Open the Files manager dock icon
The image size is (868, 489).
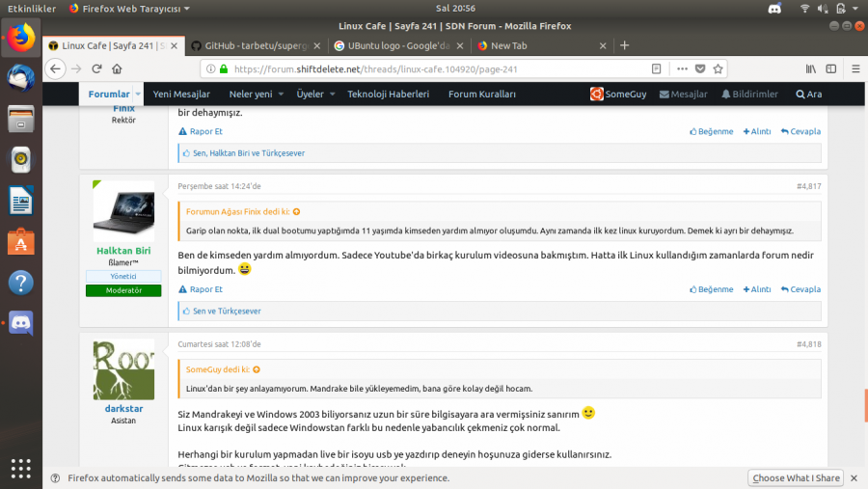coord(21,119)
